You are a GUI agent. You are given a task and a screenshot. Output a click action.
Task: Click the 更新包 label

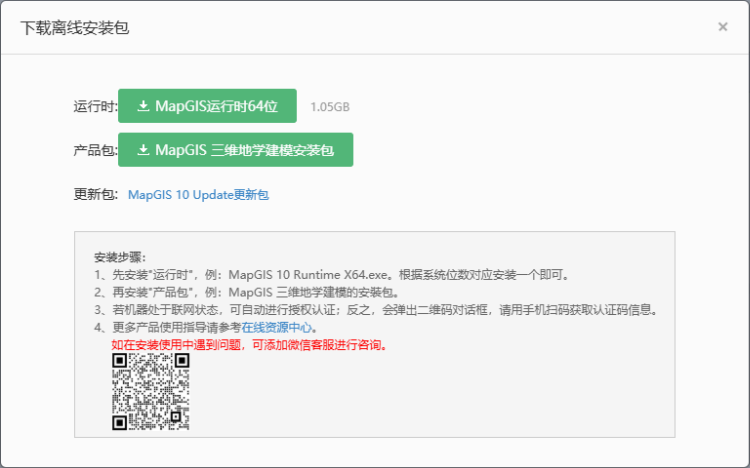click(94, 195)
